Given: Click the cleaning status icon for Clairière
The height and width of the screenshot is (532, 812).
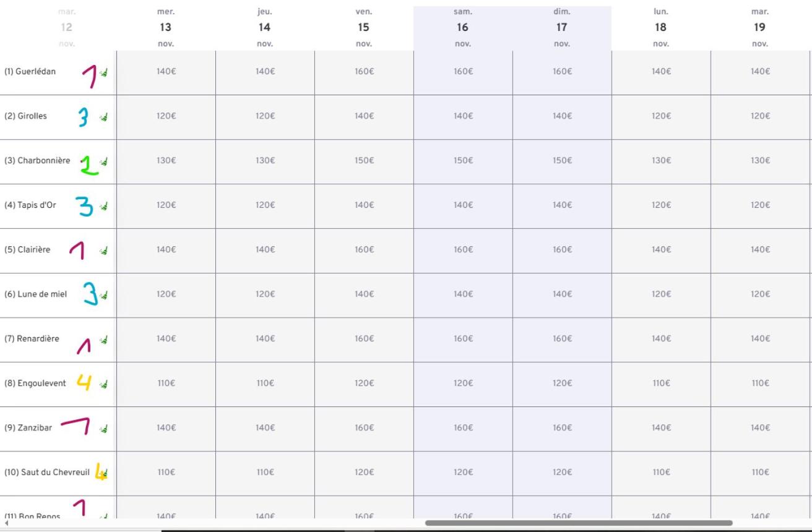Looking at the screenshot, I should [x=104, y=251].
